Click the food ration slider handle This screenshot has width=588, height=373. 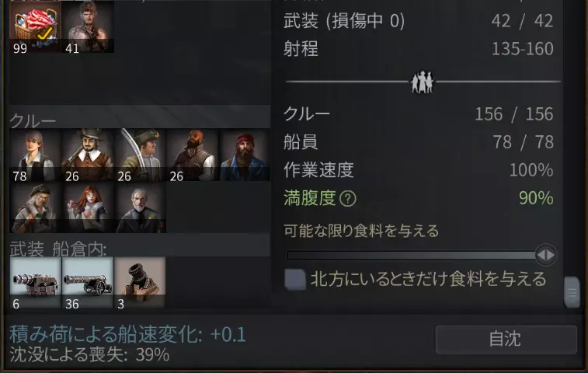(545, 255)
